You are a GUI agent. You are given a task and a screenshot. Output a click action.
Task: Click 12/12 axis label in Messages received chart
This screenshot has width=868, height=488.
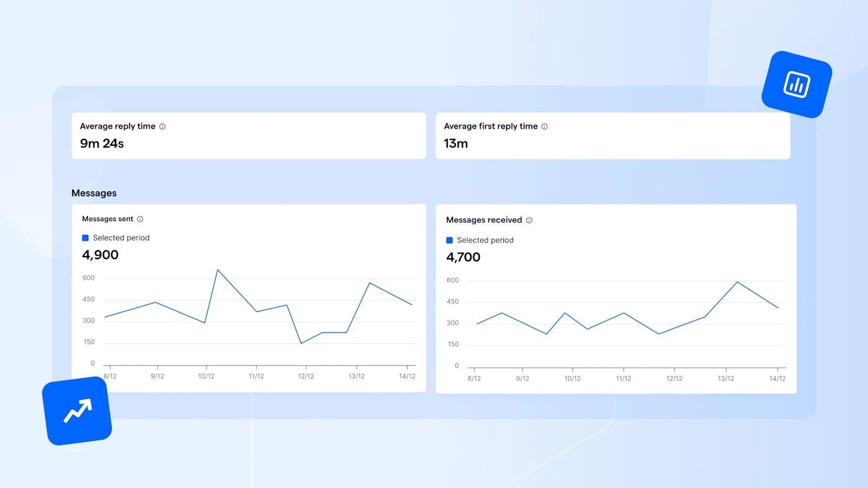674,378
